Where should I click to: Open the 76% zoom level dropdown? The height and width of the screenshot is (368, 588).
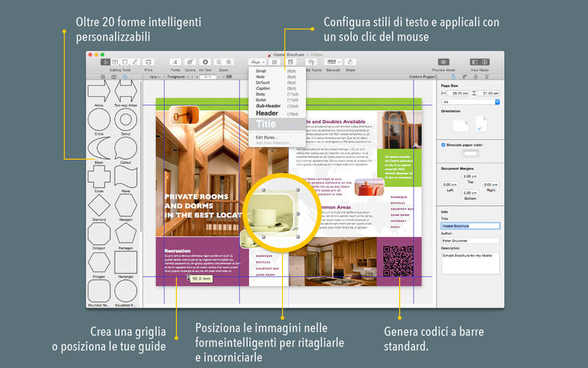point(154,77)
